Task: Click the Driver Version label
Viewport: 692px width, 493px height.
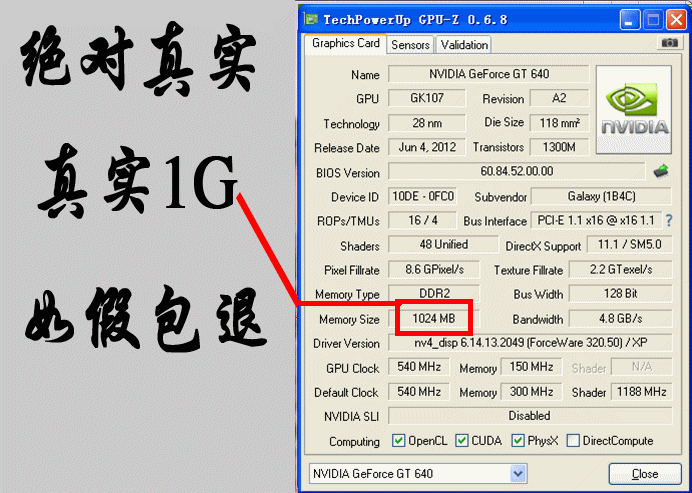Action: (346, 343)
